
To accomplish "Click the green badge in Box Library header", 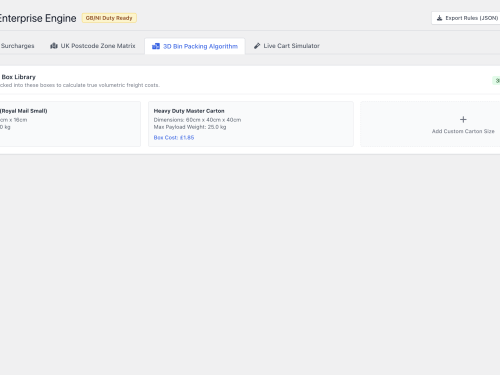I will pos(496,81).
